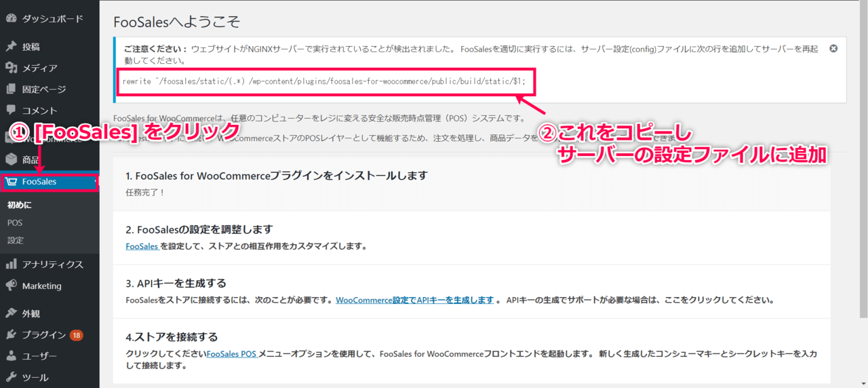Click heading 2. FooSalesの設定を調整します
This screenshot has width=868, height=388.
[199, 229]
